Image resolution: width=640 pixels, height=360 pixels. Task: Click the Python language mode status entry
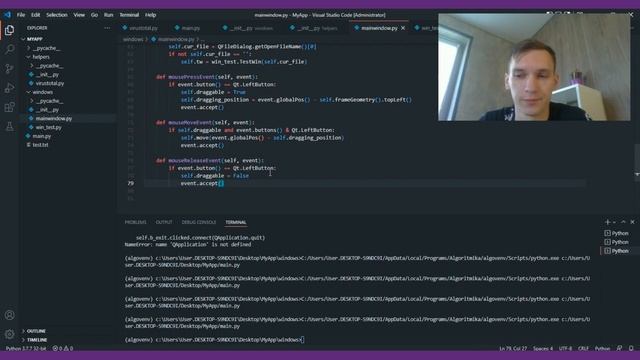pos(602,349)
